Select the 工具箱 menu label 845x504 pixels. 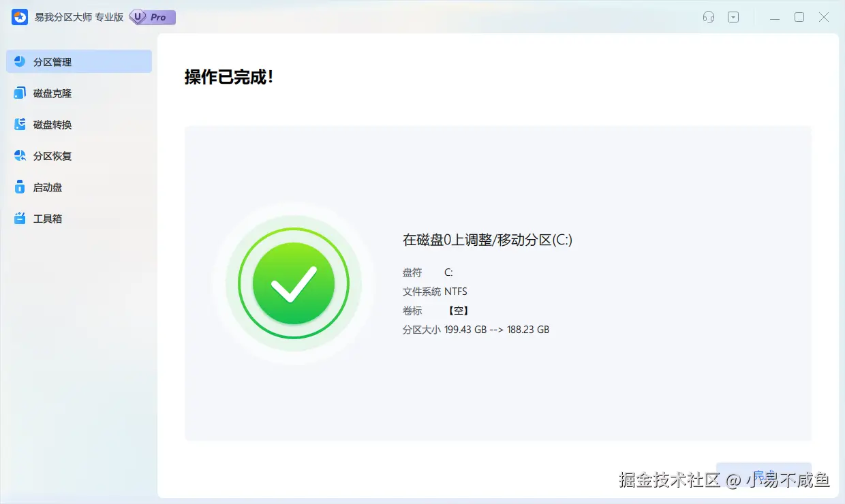pyautogui.click(x=48, y=219)
